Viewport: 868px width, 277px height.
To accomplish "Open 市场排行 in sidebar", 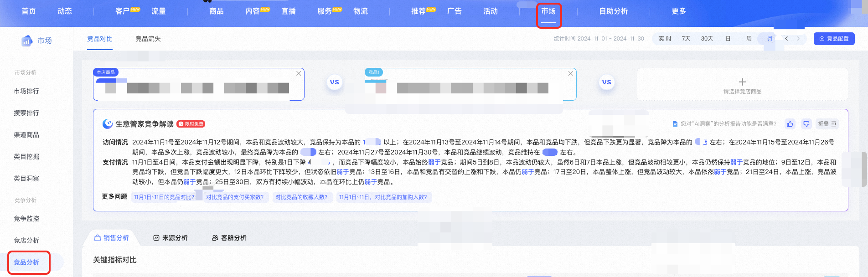I will tap(26, 91).
